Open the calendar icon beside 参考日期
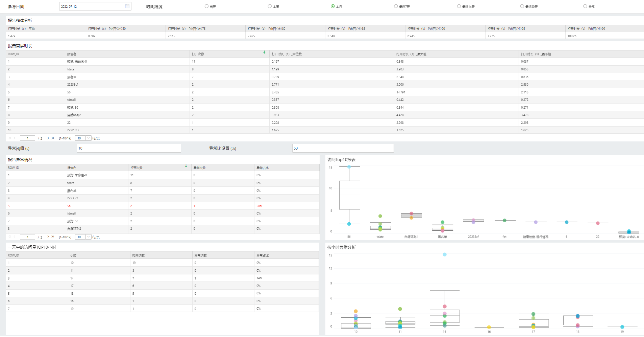The width and height of the screenshot is (644, 337). coord(127,6)
